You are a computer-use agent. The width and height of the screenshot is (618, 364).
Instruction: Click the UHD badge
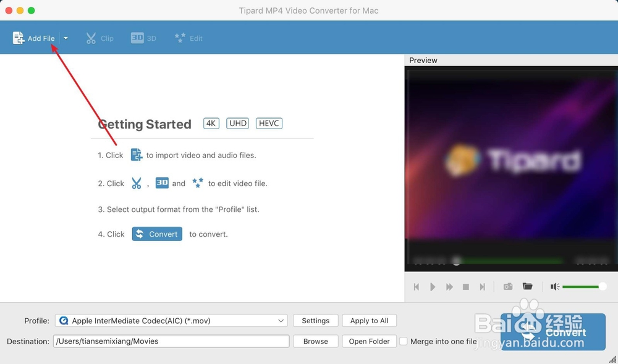point(238,124)
